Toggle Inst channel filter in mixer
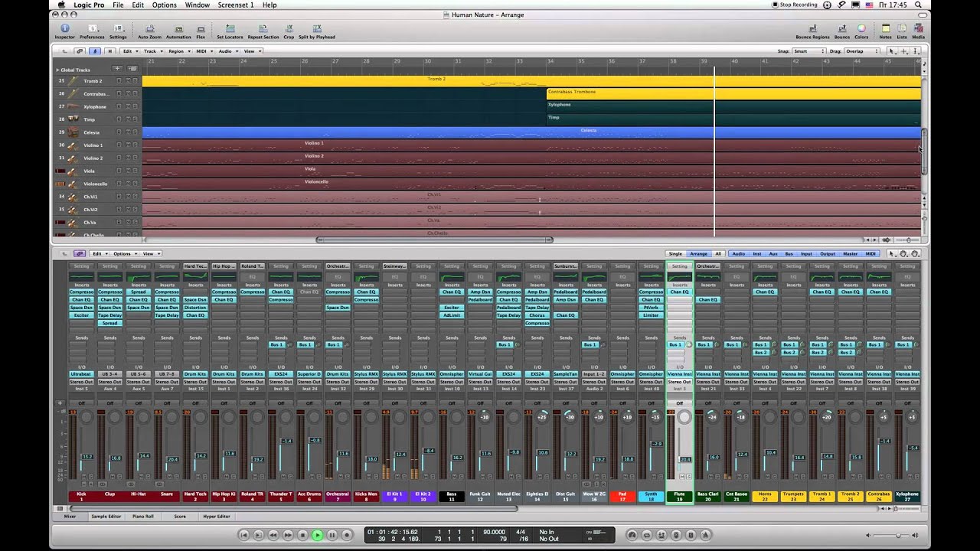 pos(757,253)
